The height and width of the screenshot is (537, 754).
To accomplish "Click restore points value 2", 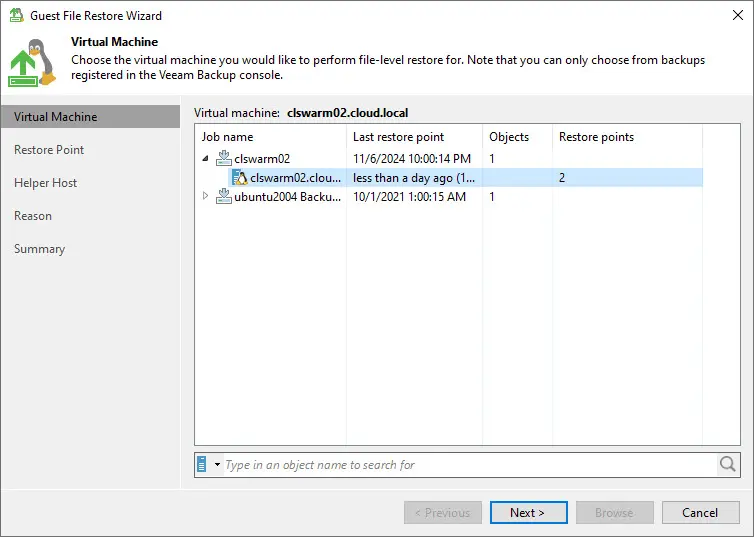I will 562,178.
